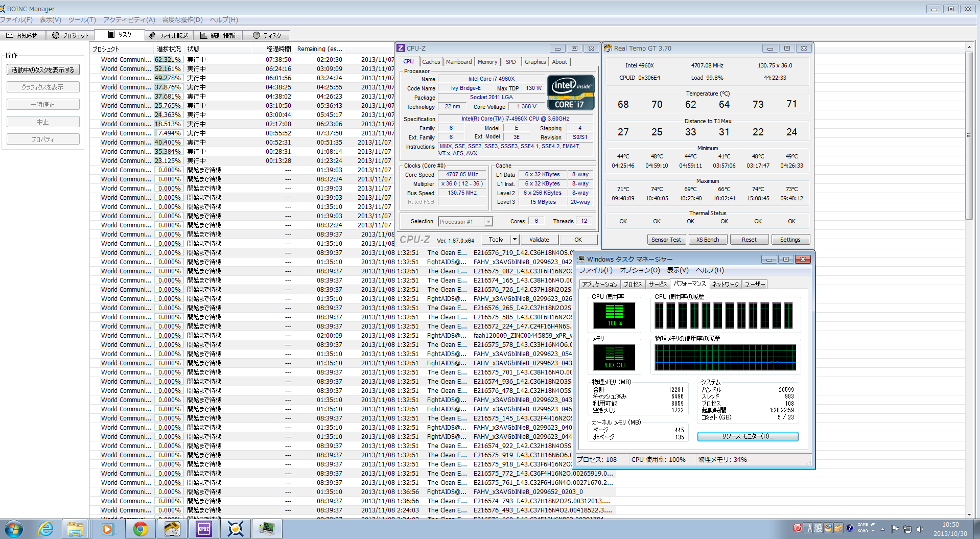Click the Action Center flag tray icon
Screen dimensions: 980x539
pyautogui.click(x=895, y=529)
